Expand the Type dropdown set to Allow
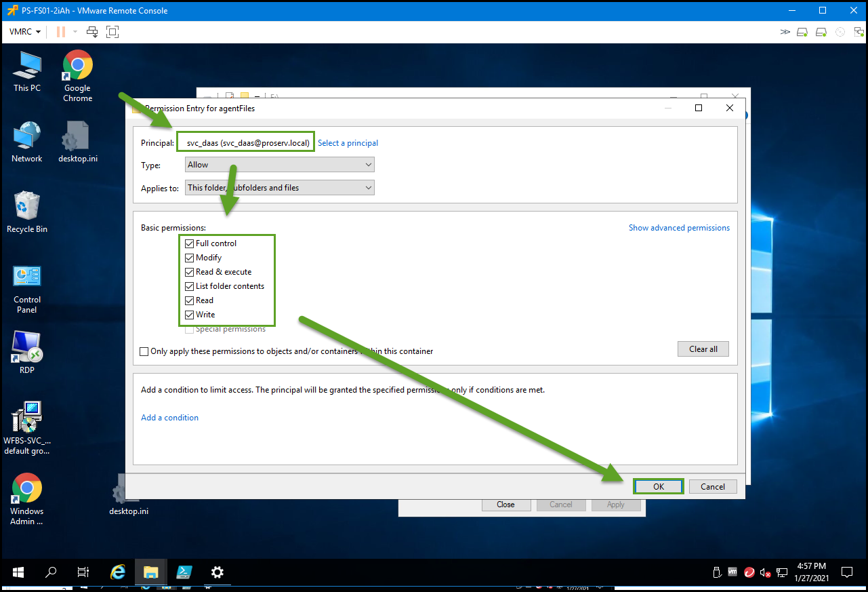 (279, 165)
